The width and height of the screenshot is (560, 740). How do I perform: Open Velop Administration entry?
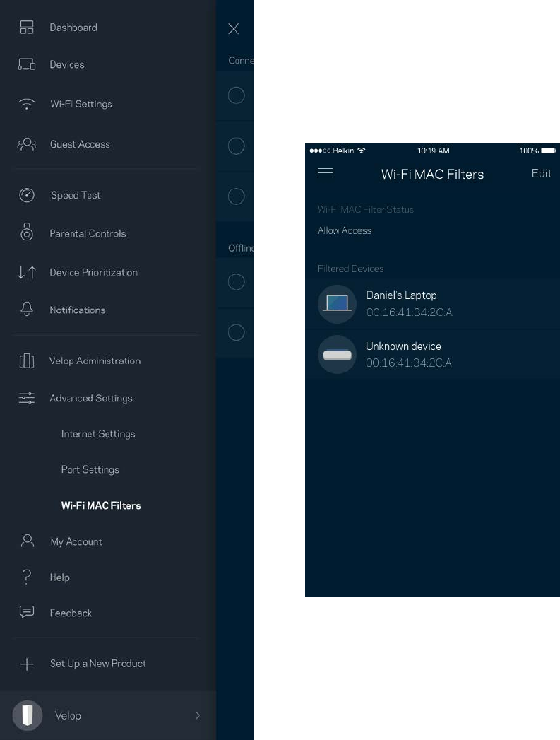(95, 361)
